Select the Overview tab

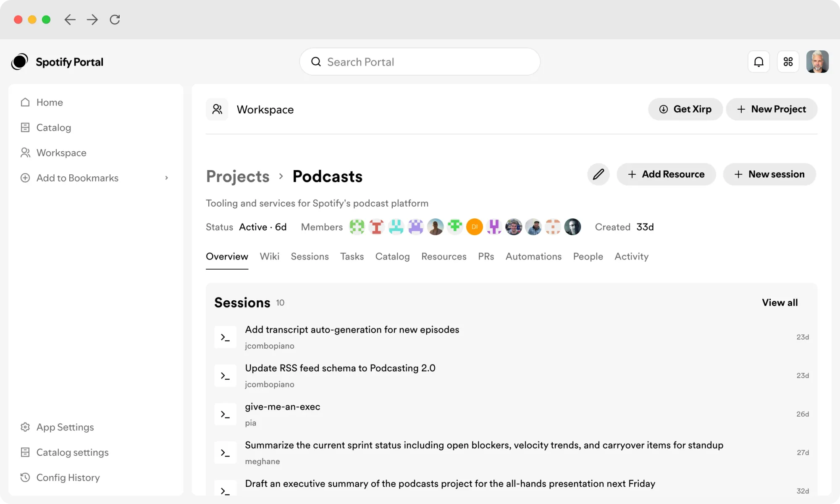pos(227,256)
